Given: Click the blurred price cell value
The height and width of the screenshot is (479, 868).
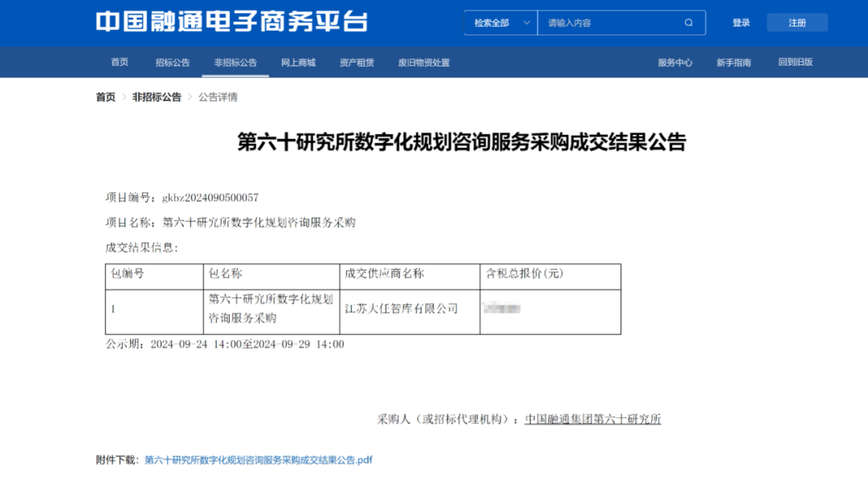Looking at the screenshot, I should click(x=502, y=309).
